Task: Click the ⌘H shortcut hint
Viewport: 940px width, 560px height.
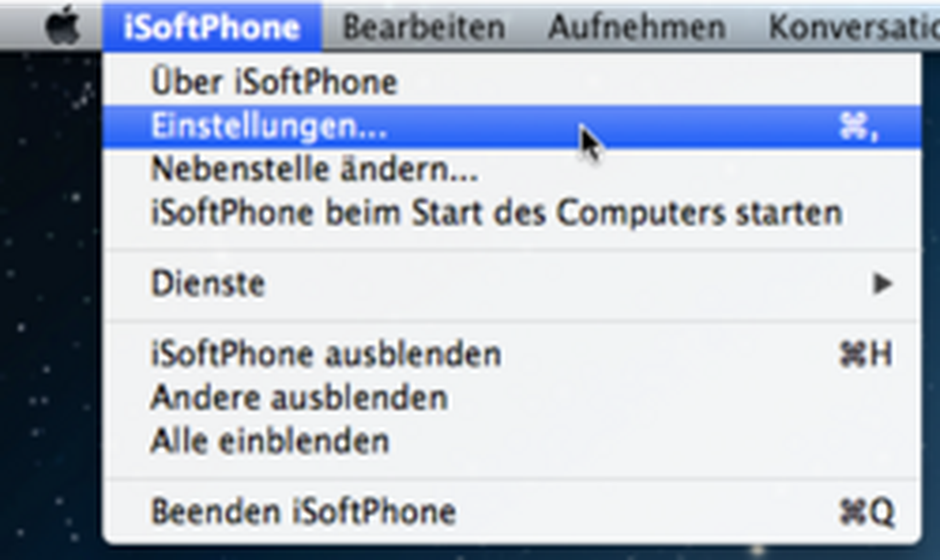Action: (x=865, y=353)
